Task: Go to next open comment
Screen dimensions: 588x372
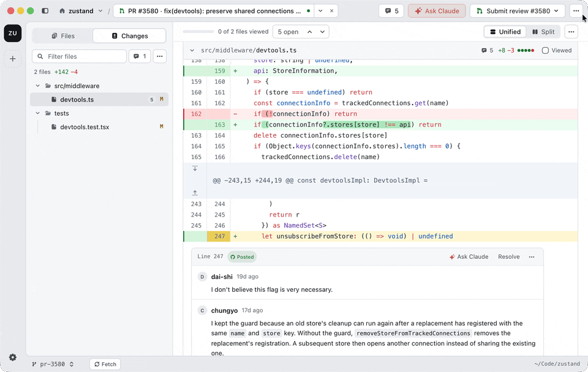Action: click(x=322, y=32)
